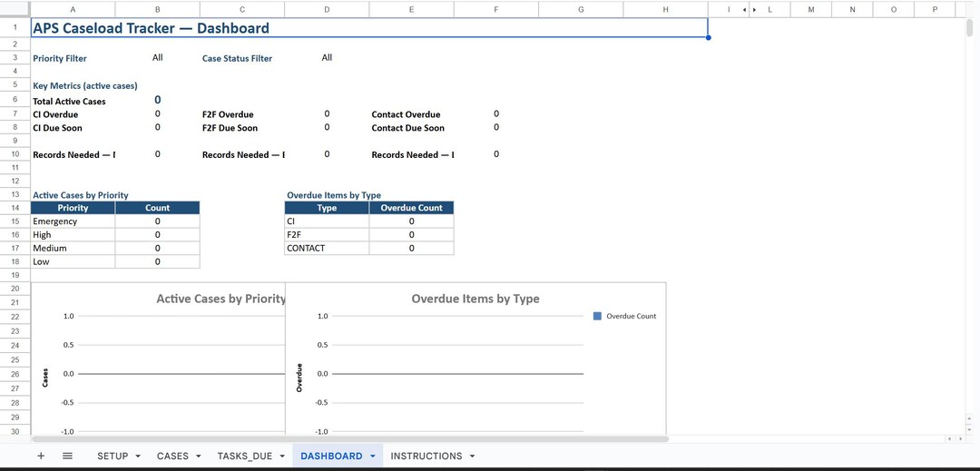Select row 6 header
The height and width of the screenshot is (471, 980).
click(15, 100)
